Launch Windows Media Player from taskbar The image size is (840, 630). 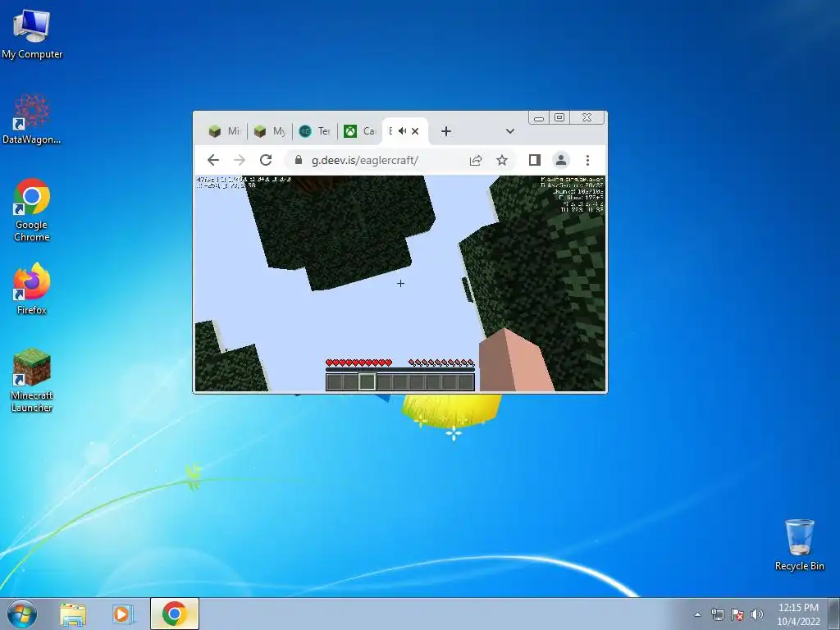(122, 614)
